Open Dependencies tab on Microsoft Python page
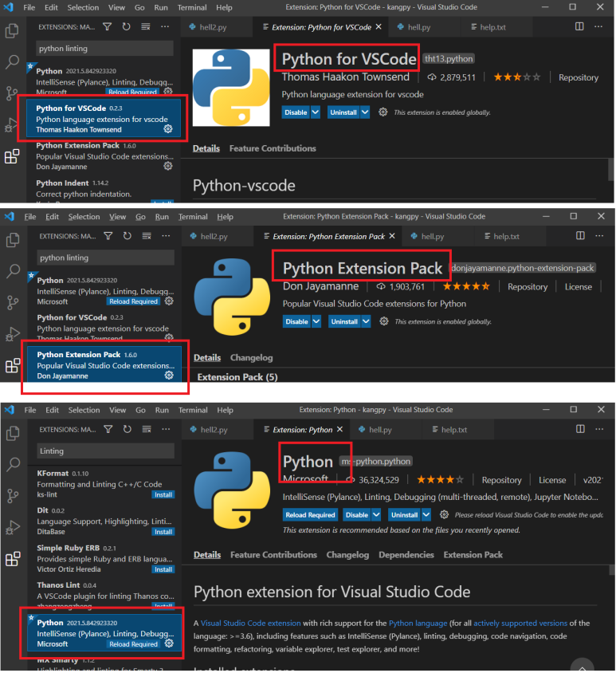This screenshot has height=673, width=616. (406, 554)
